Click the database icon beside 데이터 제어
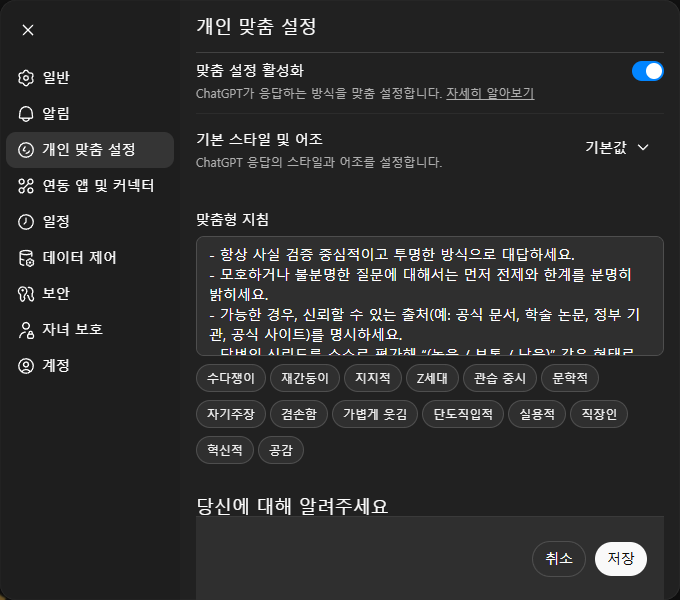The width and height of the screenshot is (680, 600). click(x=26, y=258)
